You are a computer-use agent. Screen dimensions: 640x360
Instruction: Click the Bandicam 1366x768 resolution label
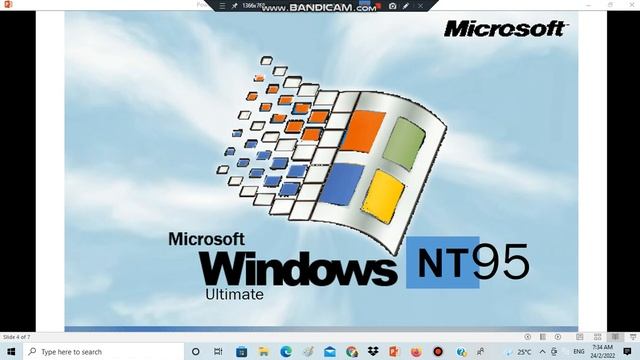pyautogui.click(x=253, y=6)
